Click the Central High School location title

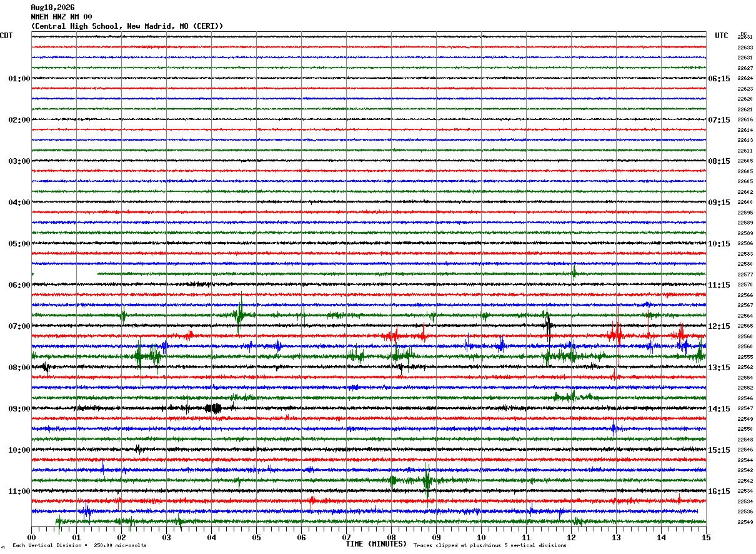click(127, 26)
